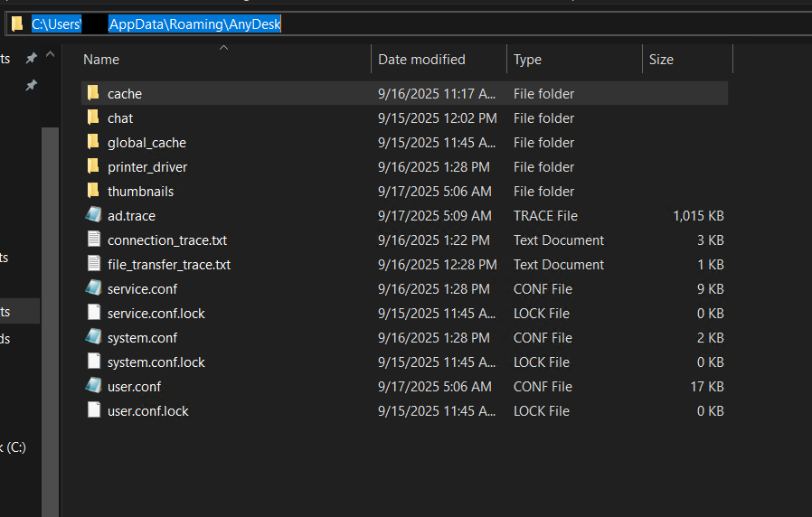Viewport: 812px width, 517px height.
Task: Select the system.conf.lock file name
Action: click(x=156, y=362)
